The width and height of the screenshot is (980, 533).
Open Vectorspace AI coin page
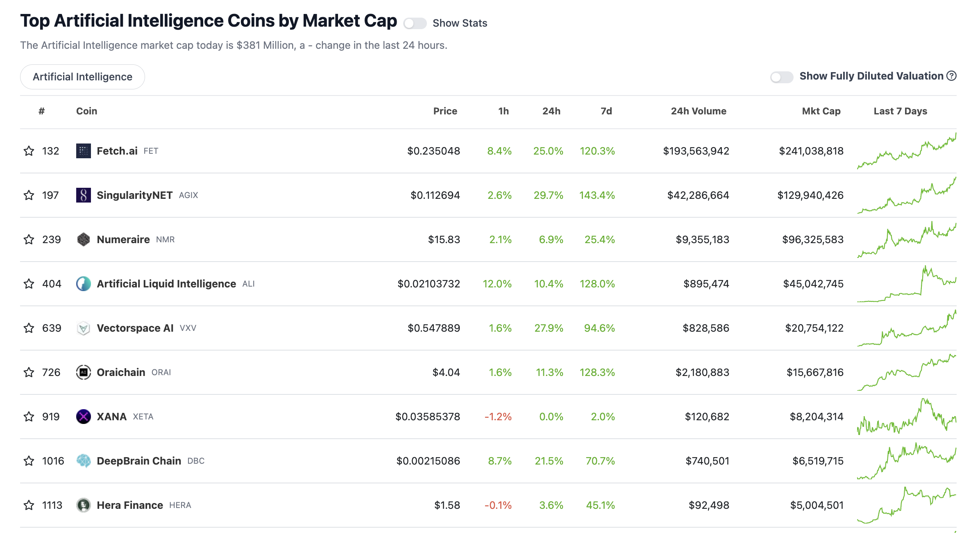pos(135,328)
